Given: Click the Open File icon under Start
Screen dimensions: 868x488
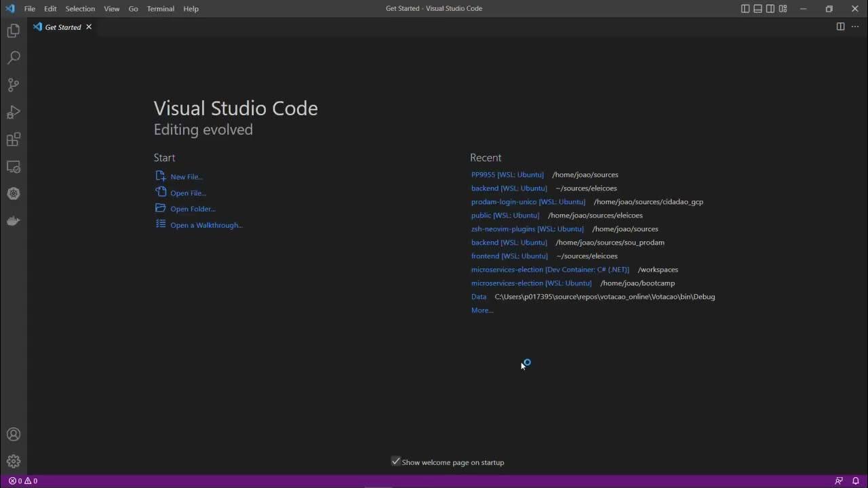Looking at the screenshot, I should (x=161, y=192).
